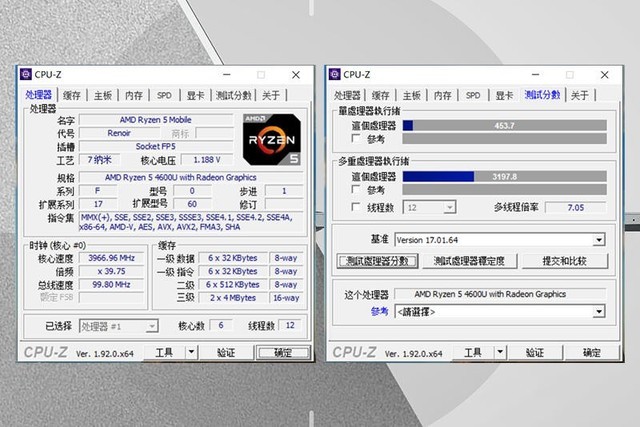
Task: Click the multi-thread score bar 3197.8
Action: coord(504,176)
